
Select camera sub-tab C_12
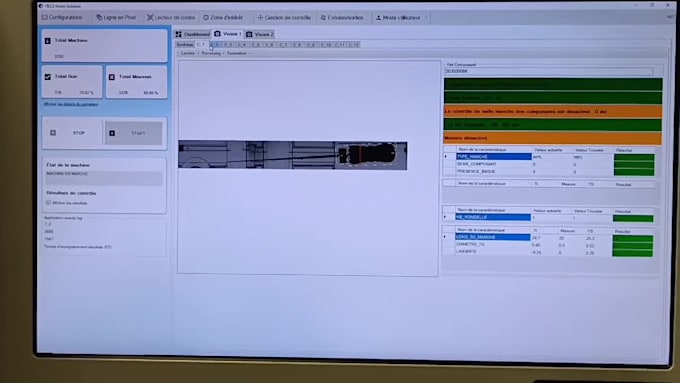(354, 45)
